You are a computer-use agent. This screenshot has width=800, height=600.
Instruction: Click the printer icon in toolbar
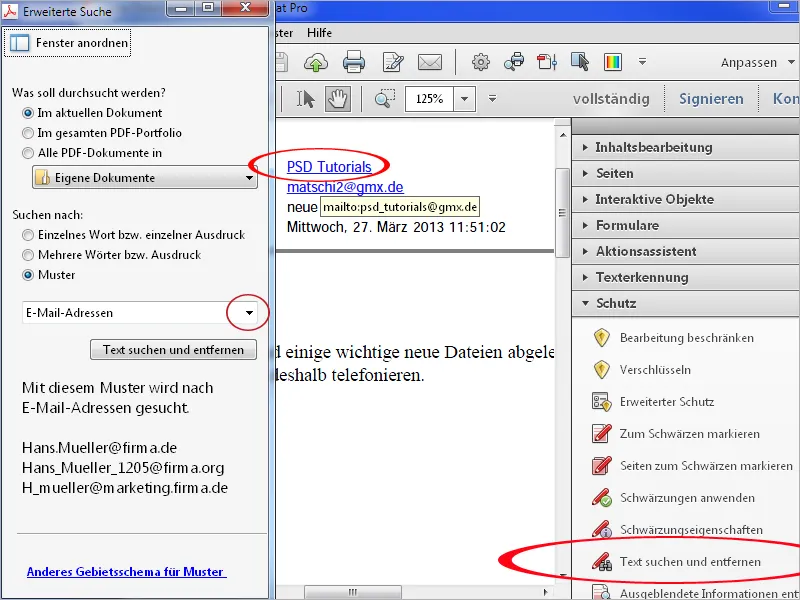pos(354,62)
